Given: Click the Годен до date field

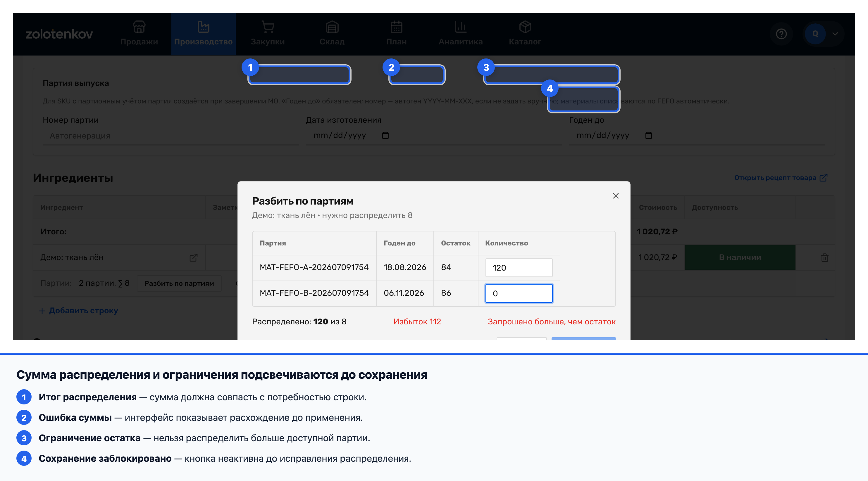Looking at the screenshot, I should (x=697, y=136).
